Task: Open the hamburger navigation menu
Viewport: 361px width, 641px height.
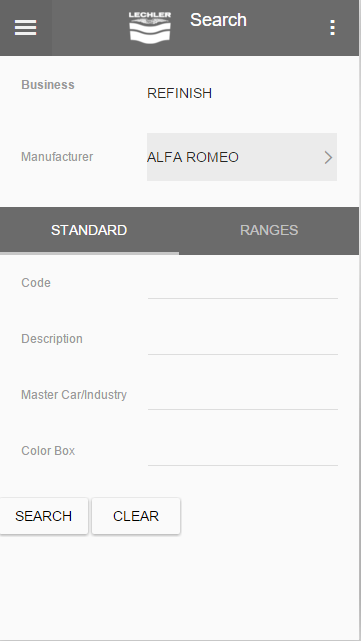Action: click(25, 27)
